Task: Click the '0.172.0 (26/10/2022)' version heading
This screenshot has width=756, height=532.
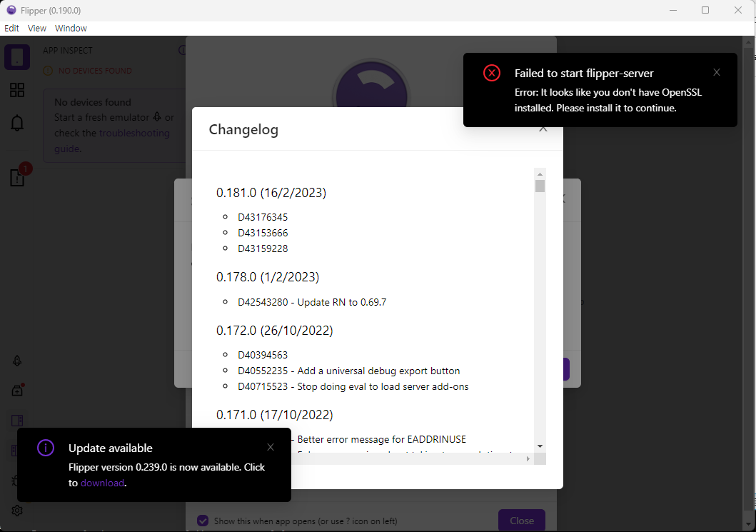Action: 274,331
